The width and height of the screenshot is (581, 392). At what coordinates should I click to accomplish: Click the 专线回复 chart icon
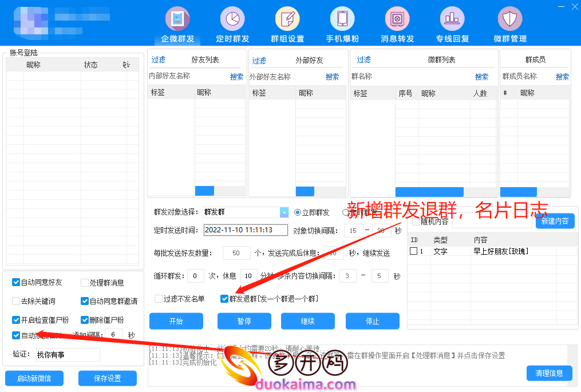[x=452, y=19]
